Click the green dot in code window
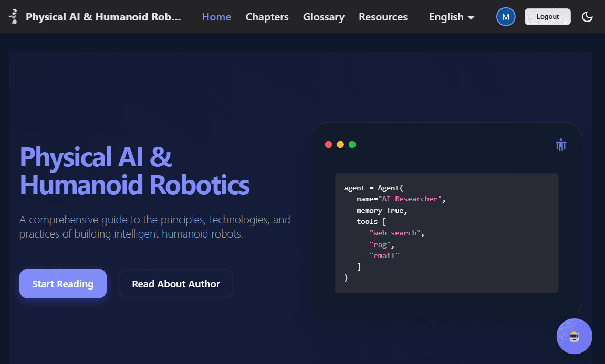Image resolution: width=605 pixels, height=364 pixels. [x=352, y=144]
